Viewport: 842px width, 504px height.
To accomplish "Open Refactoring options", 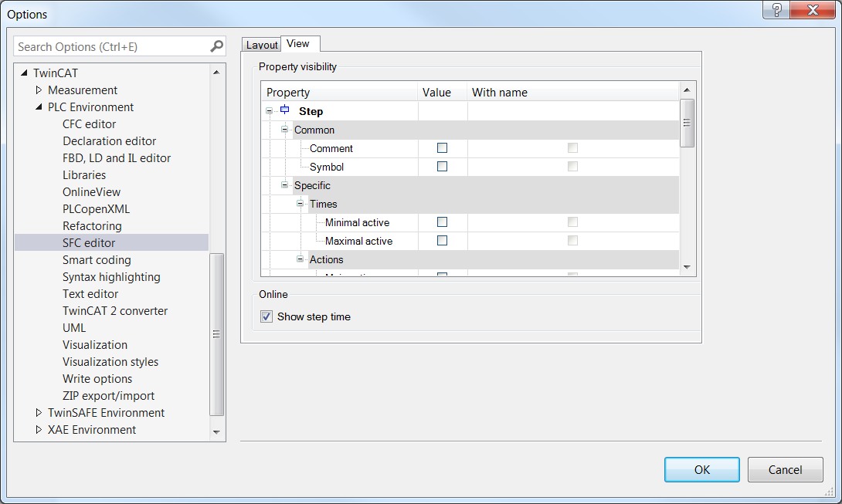I will 92,226.
